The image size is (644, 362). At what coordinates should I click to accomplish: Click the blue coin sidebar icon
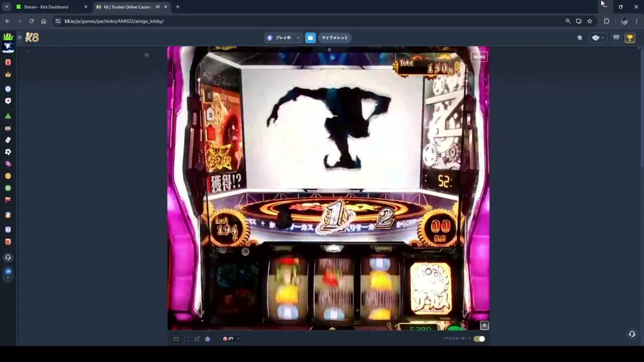8,89
